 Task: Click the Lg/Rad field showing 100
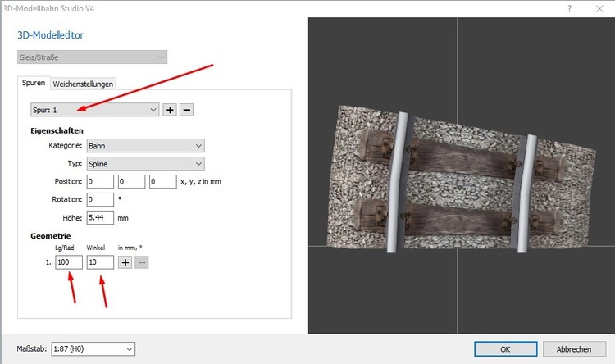pyautogui.click(x=69, y=262)
